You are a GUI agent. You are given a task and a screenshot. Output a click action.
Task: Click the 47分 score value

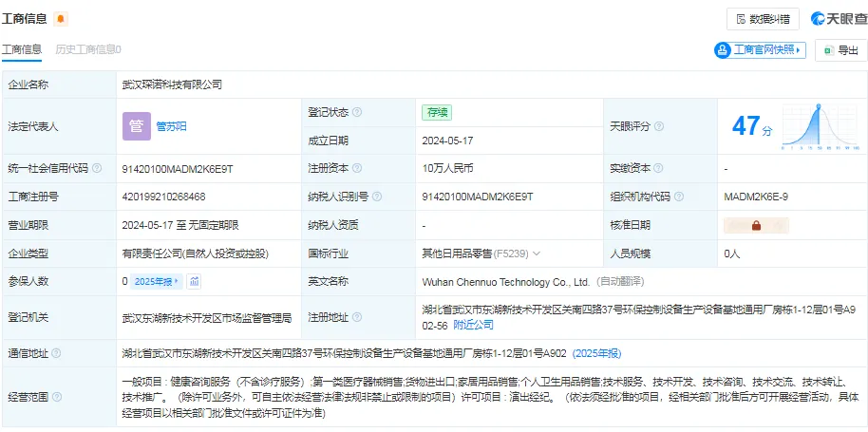pos(752,126)
